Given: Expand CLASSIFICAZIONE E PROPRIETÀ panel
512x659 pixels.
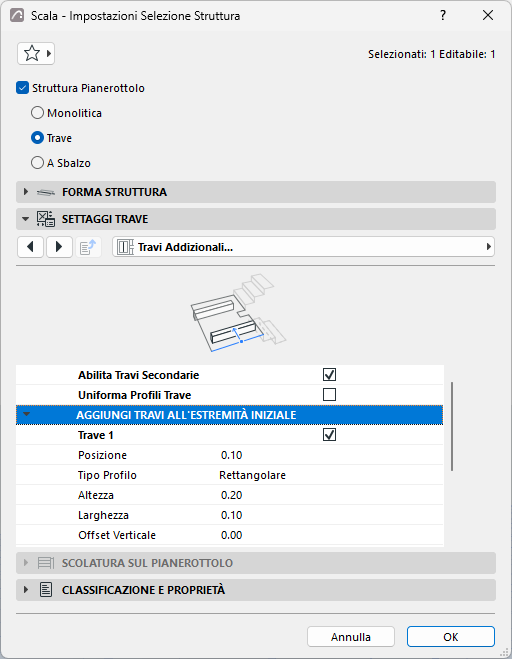Looking at the screenshot, I should 26,590.
